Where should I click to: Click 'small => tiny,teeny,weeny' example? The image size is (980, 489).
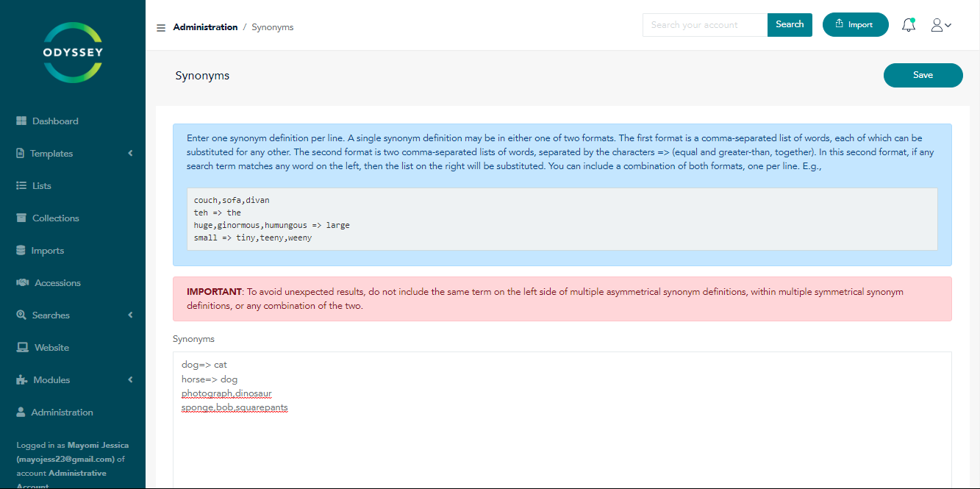pos(253,238)
